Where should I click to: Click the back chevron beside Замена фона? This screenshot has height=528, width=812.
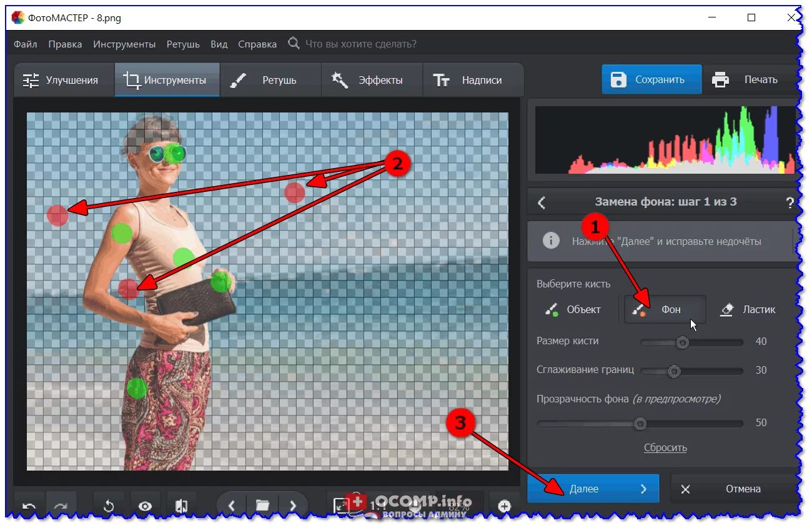(542, 202)
